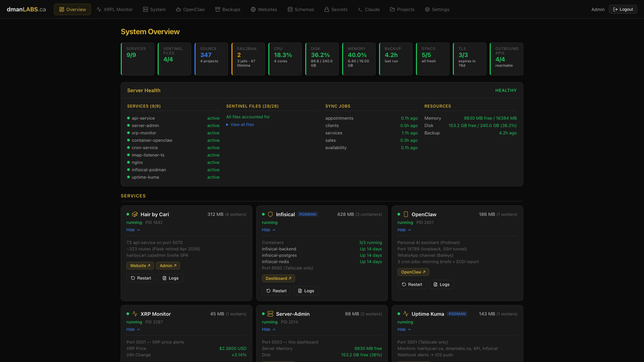Viewport: 644px width, 362px height.
Task: Open the Claude tab
Action: coord(369,9)
